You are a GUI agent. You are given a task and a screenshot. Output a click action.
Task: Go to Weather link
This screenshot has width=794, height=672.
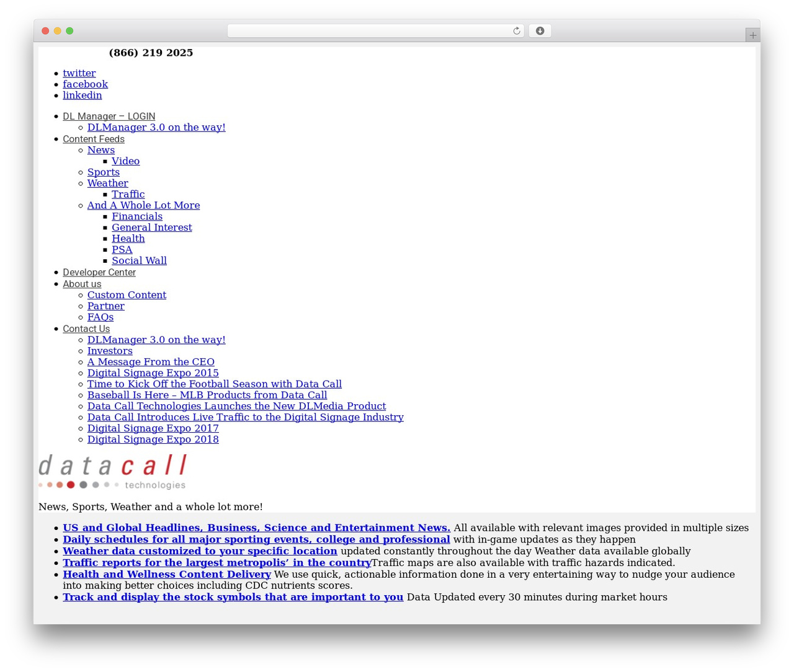point(108,184)
